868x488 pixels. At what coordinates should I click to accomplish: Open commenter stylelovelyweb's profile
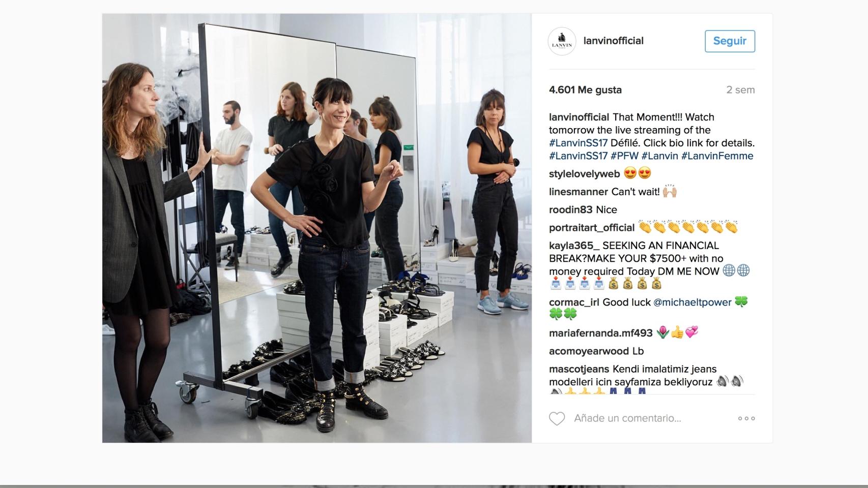[585, 174]
